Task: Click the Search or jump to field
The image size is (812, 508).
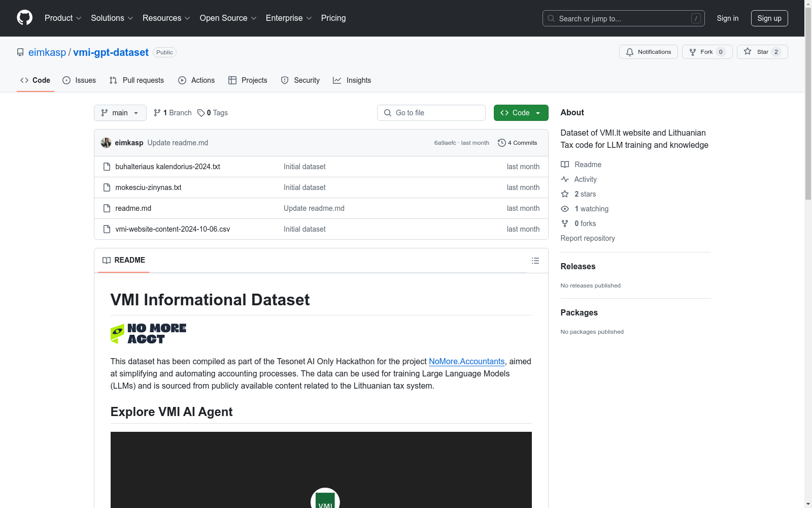Action: click(x=623, y=18)
